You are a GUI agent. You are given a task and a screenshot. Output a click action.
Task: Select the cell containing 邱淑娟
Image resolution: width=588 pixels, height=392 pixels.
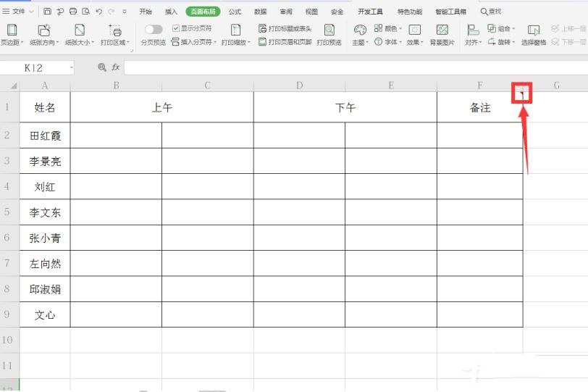[x=45, y=289]
